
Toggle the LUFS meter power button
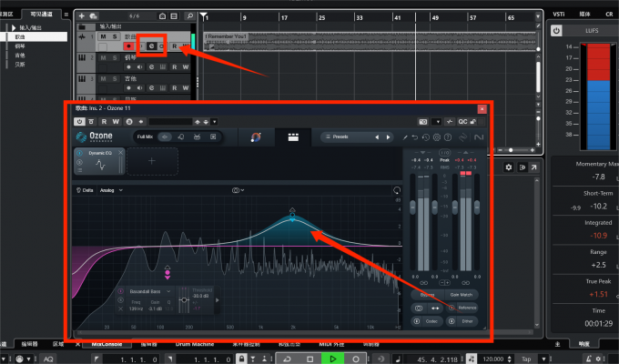[x=556, y=30]
